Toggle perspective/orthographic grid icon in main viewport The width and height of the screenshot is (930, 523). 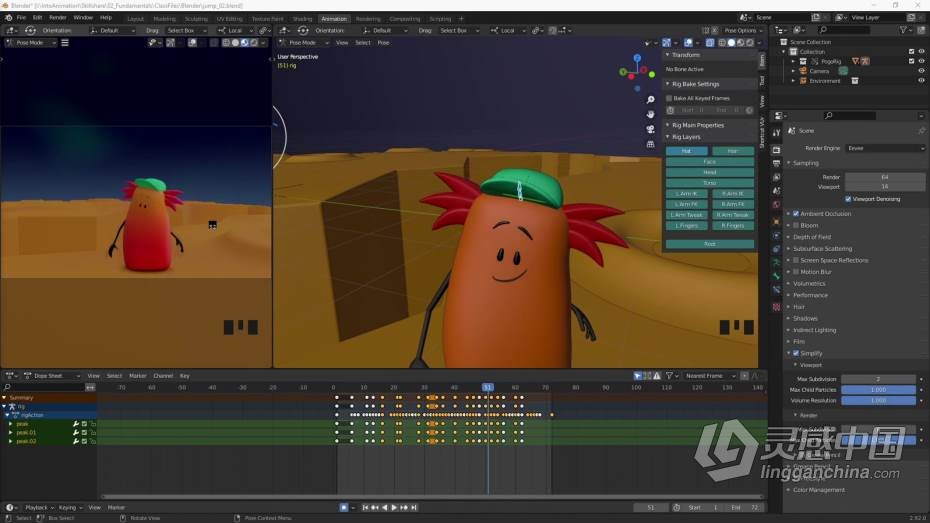(x=651, y=144)
